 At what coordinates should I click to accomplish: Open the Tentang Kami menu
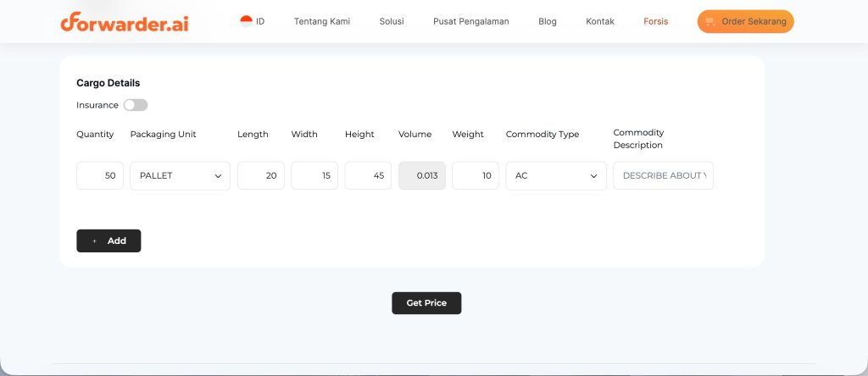coord(321,21)
